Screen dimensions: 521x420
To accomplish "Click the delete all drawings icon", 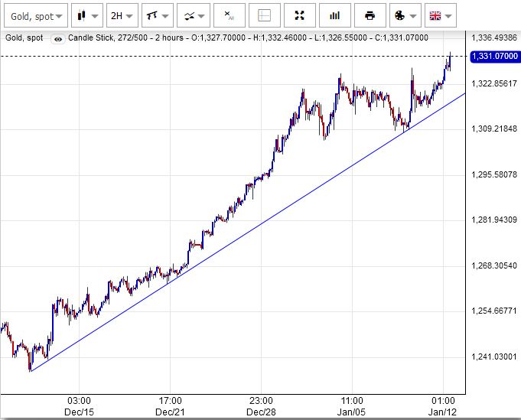I will point(229,15).
